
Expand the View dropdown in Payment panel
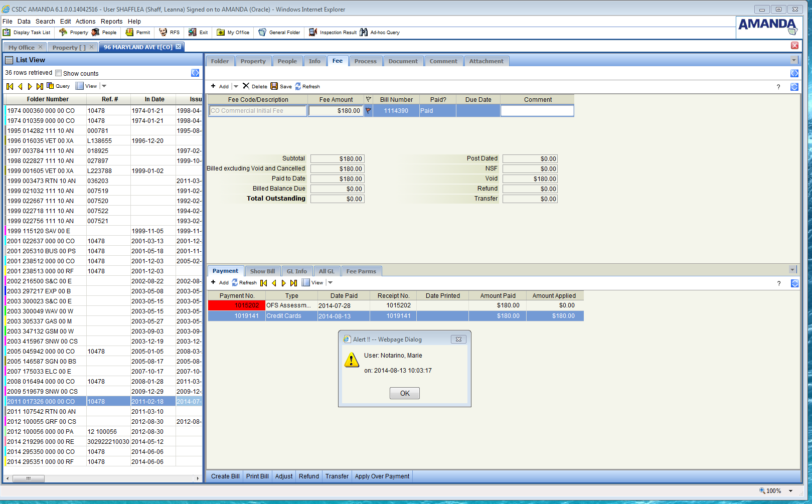coord(331,283)
